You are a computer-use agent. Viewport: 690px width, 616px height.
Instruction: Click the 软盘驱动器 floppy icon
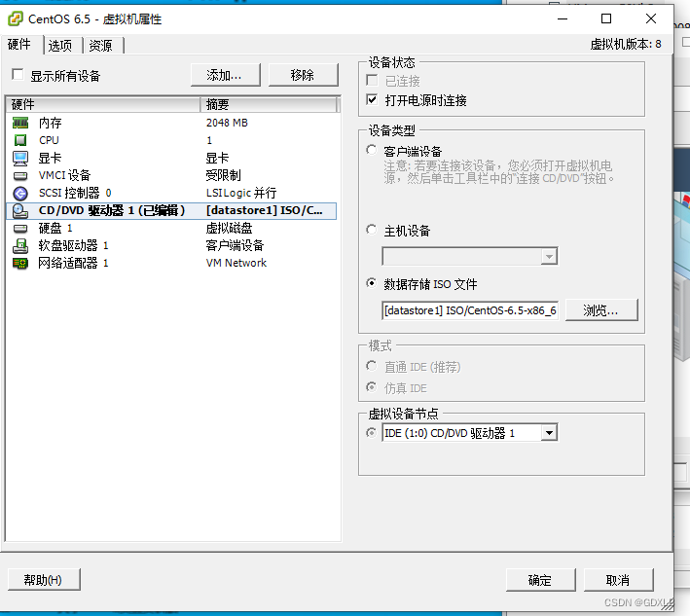(x=20, y=246)
